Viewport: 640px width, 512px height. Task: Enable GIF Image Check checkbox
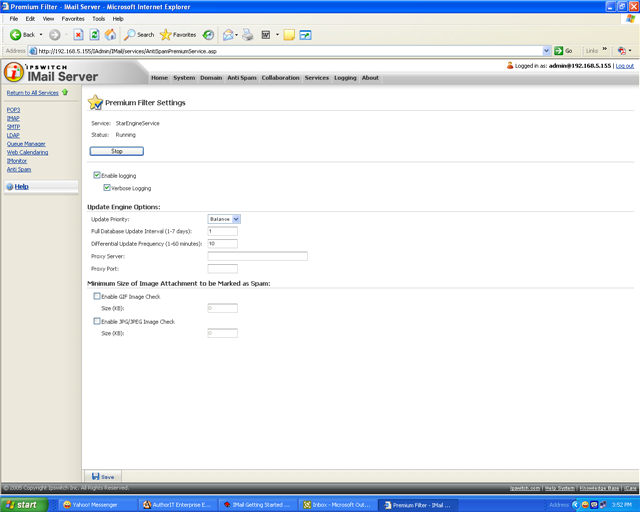[x=97, y=296]
